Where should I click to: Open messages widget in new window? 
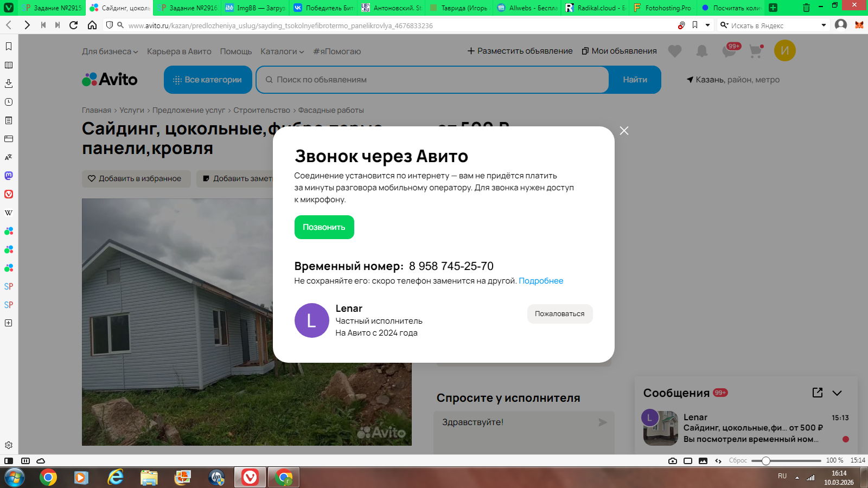(x=818, y=393)
